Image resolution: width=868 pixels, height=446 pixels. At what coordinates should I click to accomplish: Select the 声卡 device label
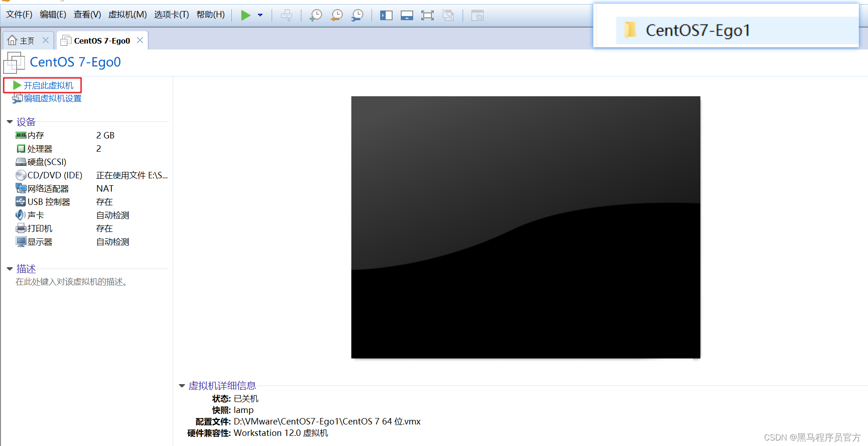coord(36,215)
